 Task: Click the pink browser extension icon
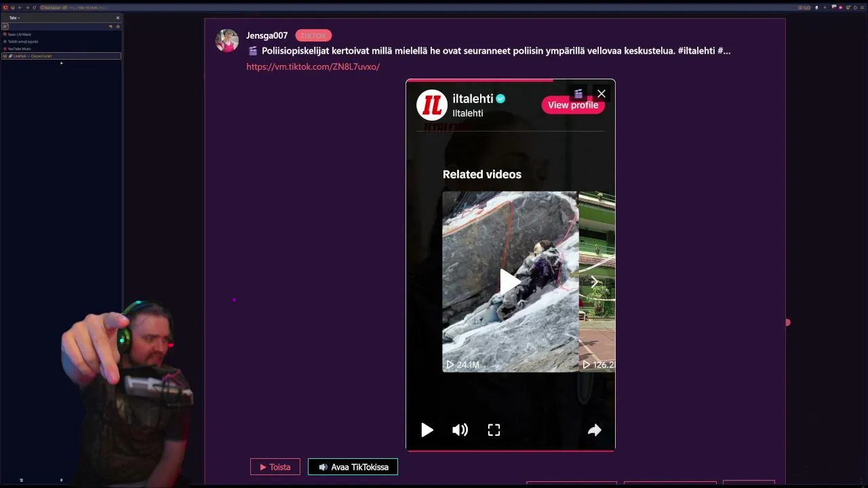pyautogui.click(x=842, y=7)
